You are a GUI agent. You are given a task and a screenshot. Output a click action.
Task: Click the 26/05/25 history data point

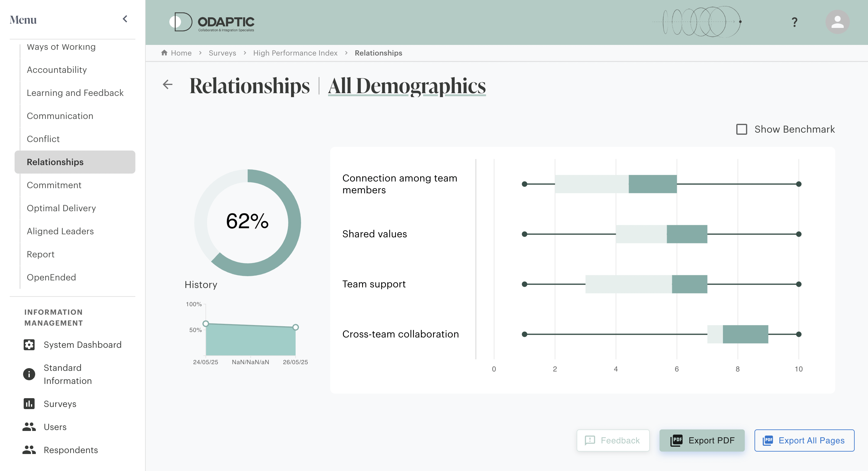(296, 327)
